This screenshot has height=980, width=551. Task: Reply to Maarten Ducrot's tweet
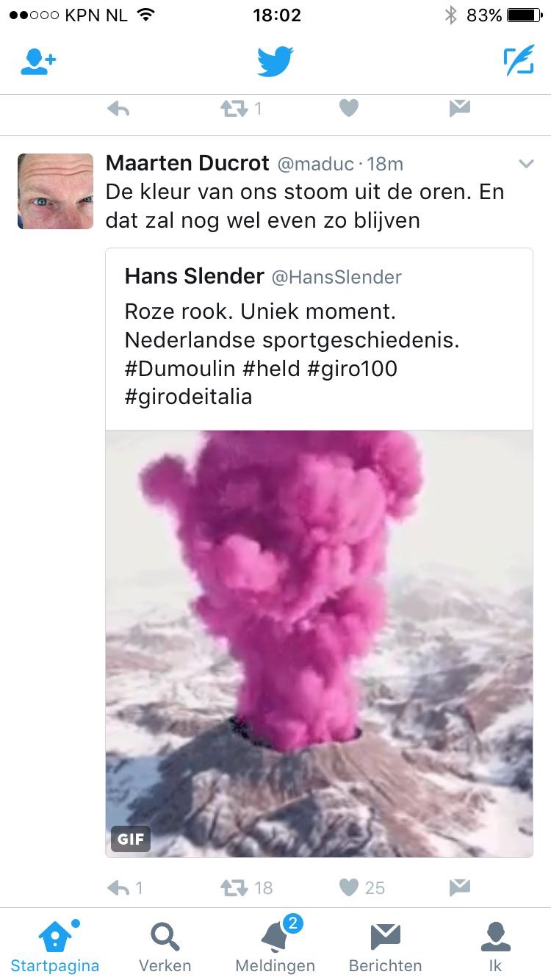[118, 887]
